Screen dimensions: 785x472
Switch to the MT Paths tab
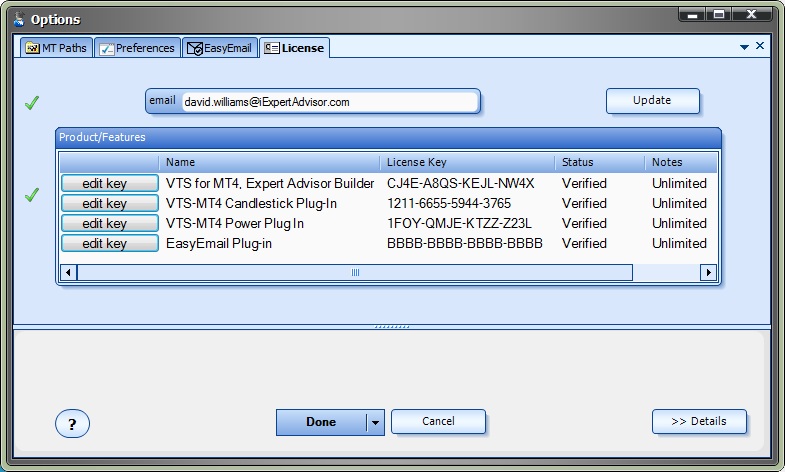pyautogui.click(x=56, y=48)
